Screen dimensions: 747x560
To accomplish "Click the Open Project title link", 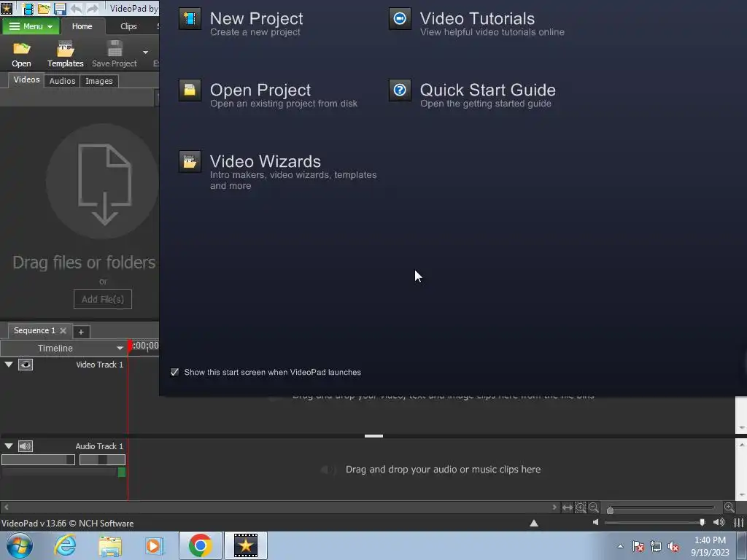I will [x=260, y=90].
